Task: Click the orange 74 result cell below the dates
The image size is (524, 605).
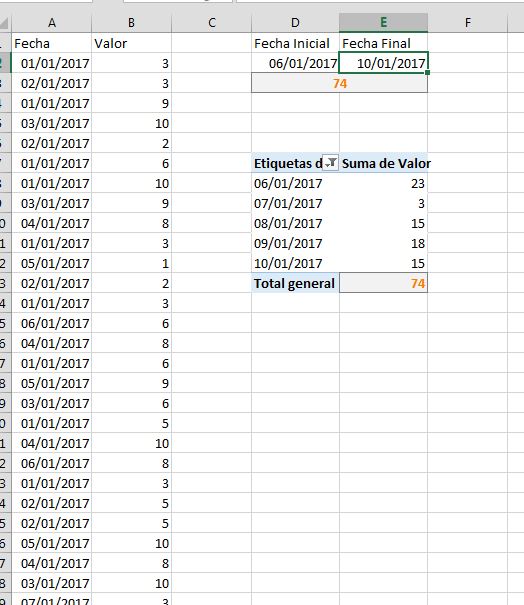Action: coord(340,83)
